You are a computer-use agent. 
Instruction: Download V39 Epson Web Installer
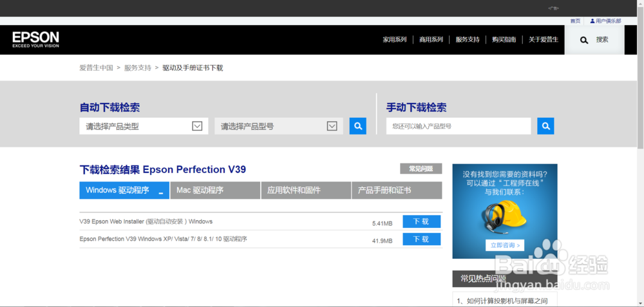click(x=421, y=221)
